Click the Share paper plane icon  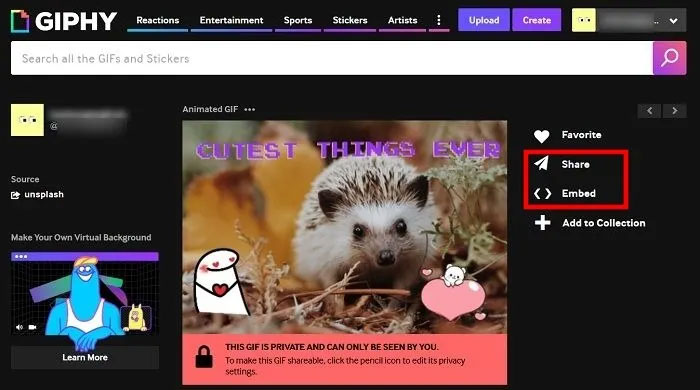(542, 164)
